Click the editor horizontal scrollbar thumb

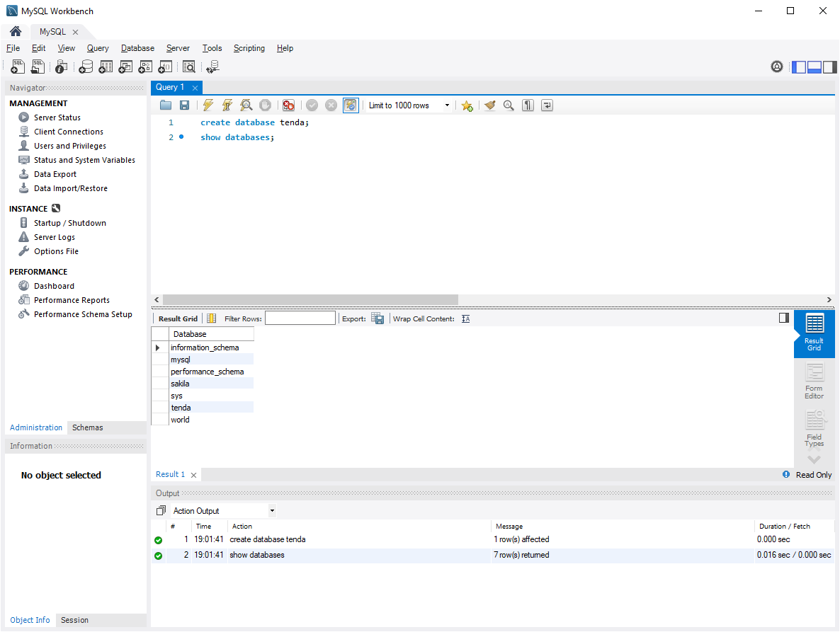310,299
